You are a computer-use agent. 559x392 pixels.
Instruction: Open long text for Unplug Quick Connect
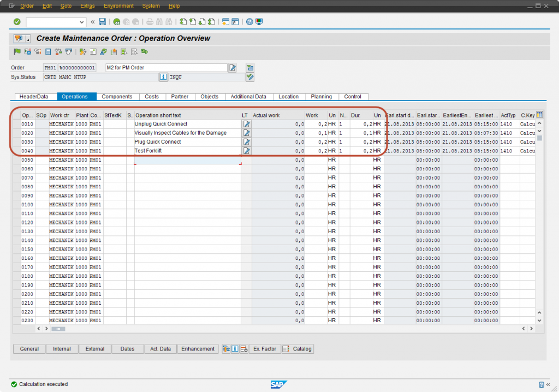tap(246, 124)
